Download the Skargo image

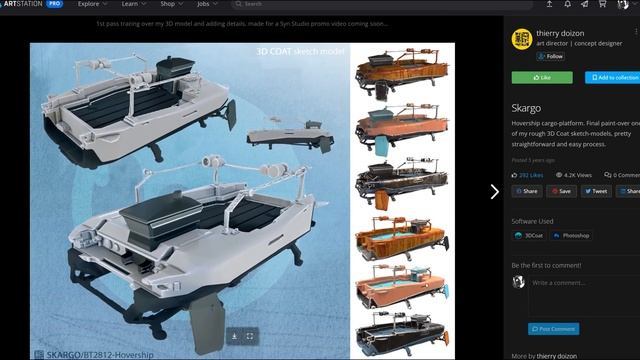click(234, 336)
